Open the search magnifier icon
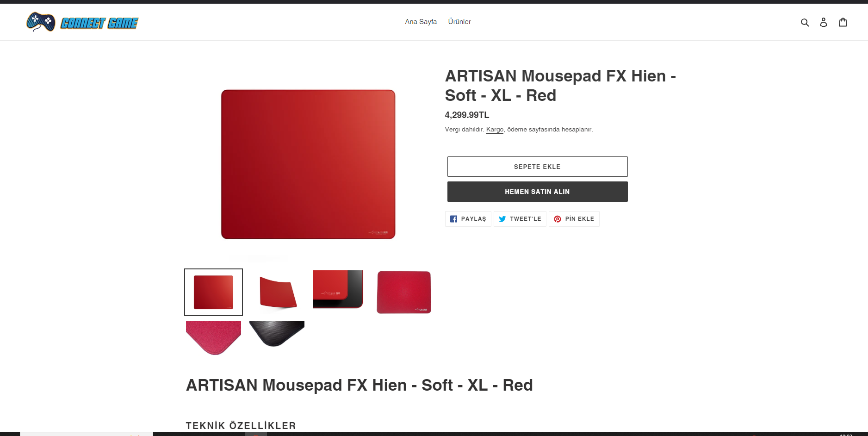Screen dimensions: 868x436 (x=805, y=22)
